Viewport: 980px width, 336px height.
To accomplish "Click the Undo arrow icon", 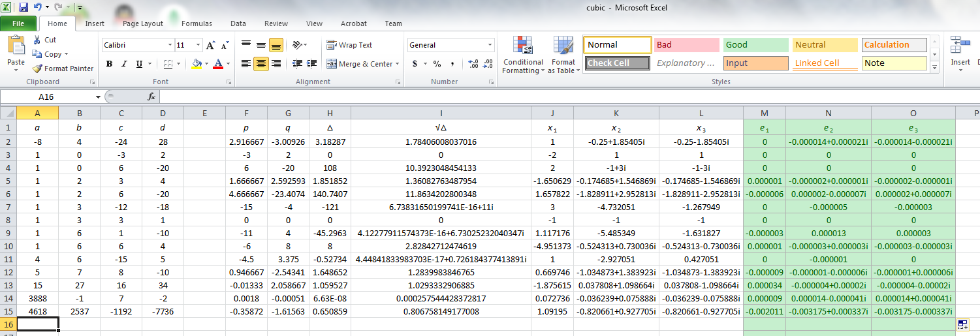I will pos(37,8).
